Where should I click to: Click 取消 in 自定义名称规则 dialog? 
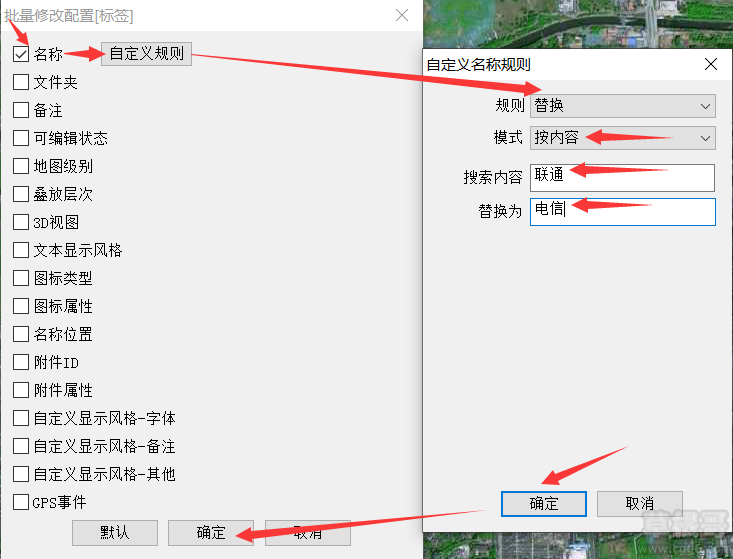(x=640, y=504)
